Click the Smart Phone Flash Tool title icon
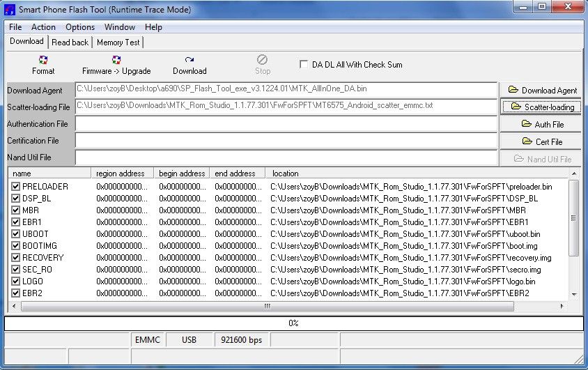Screen dimensions: 588x370 pyautogui.click(x=10, y=9)
